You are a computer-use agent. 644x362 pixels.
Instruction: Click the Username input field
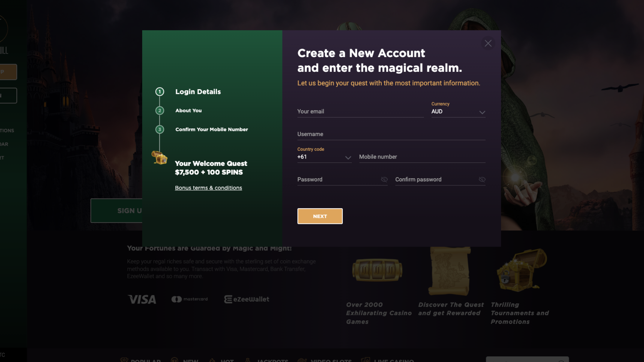[x=391, y=134]
